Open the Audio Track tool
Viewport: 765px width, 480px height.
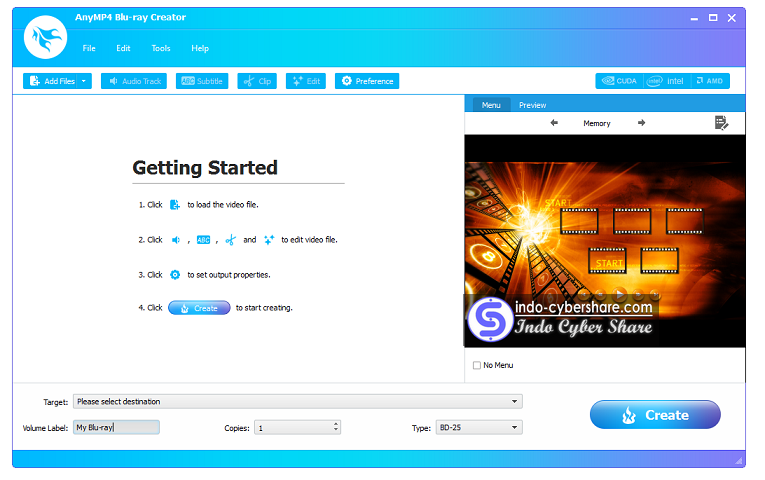click(134, 81)
